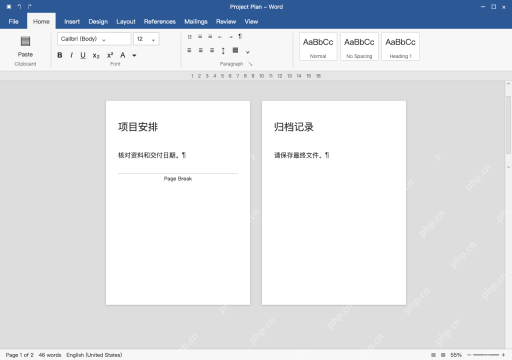Click the '归档记录' heading on page two
The height and width of the screenshot is (360, 512).
pos(294,127)
